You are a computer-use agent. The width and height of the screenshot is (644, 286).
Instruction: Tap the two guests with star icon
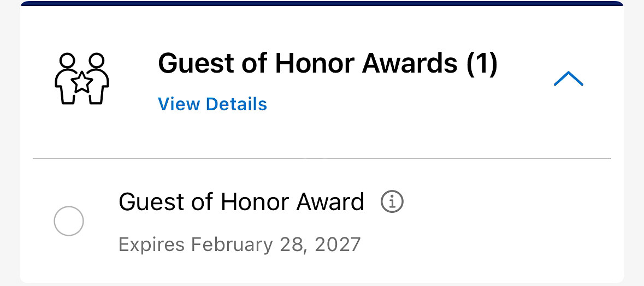(x=82, y=79)
